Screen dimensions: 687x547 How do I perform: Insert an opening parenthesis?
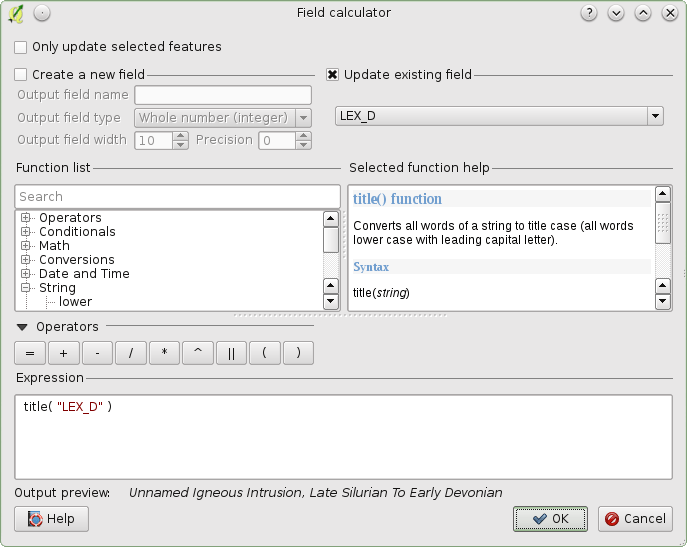tap(265, 353)
